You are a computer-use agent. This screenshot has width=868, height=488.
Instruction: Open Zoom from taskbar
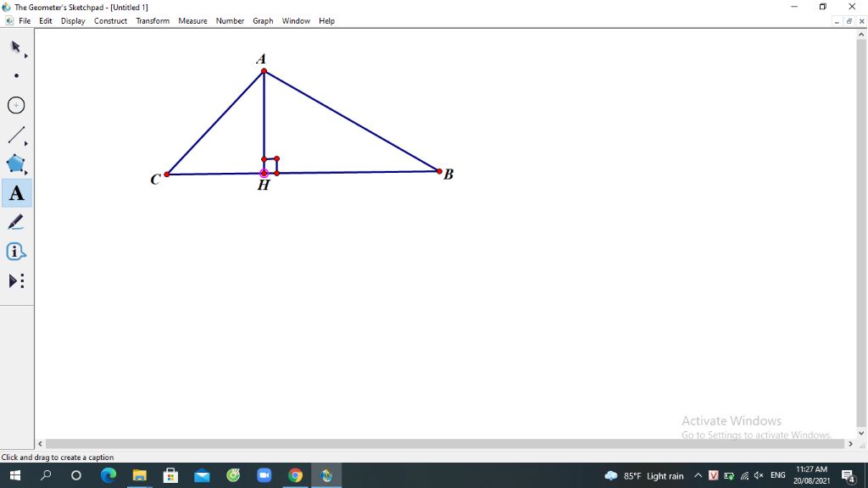[x=264, y=475]
